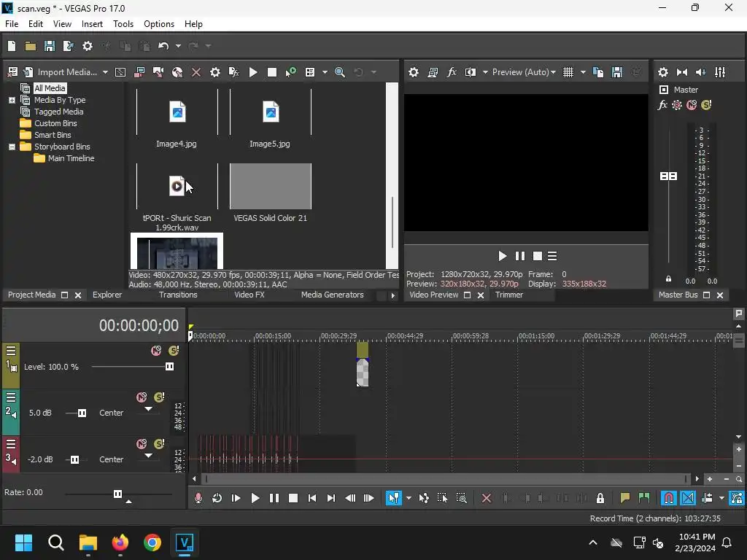
Task: Stop media preview in Project Media toolbar
Action: [272, 72]
